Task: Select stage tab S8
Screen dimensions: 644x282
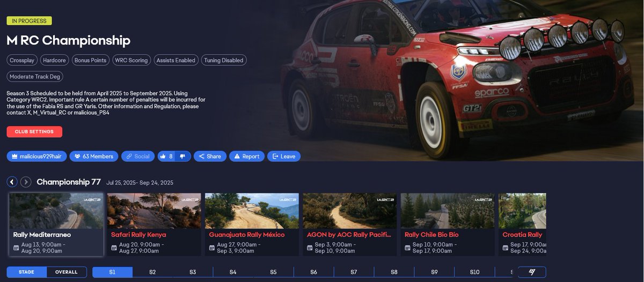Action: [x=394, y=272]
